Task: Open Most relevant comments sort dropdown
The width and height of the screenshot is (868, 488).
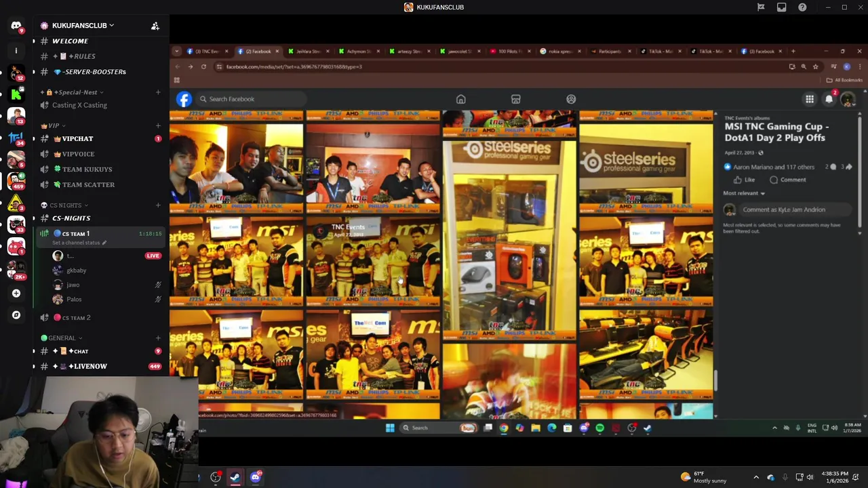Action: [744, 193]
